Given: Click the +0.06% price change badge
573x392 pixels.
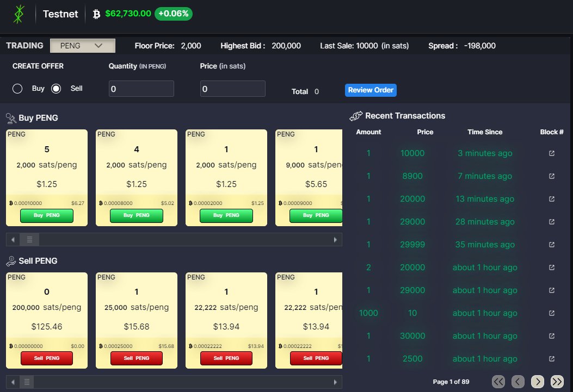Looking at the screenshot, I should pyautogui.click(x=173, y=14).
